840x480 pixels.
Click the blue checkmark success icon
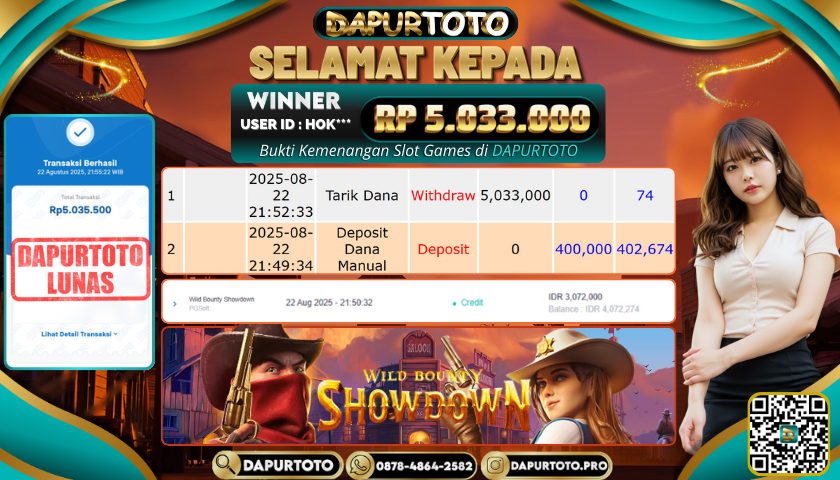pyautogui.click(x=80, y=132)
